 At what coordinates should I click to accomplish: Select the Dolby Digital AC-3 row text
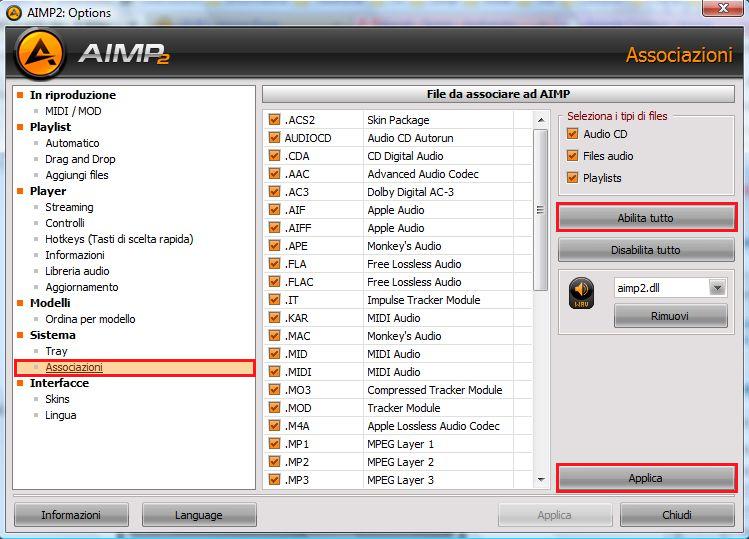pyautogui.click(x=410, y=192)
